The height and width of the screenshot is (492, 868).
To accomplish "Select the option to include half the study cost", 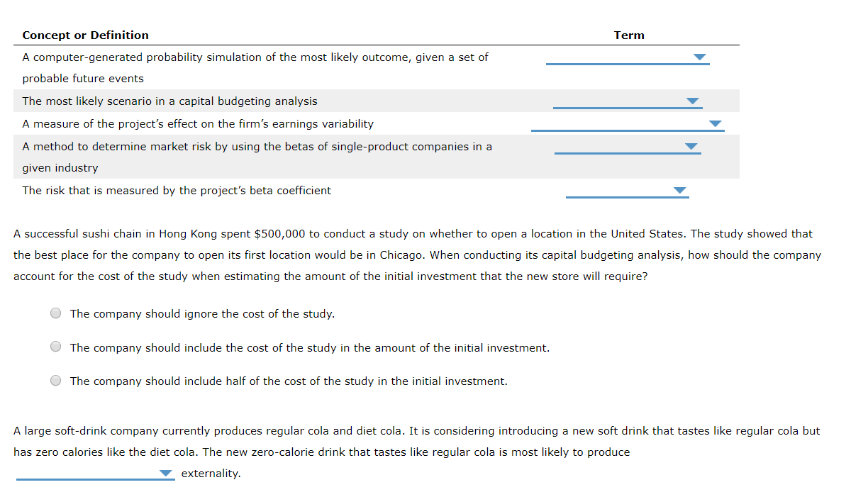I will click(55, 380).
